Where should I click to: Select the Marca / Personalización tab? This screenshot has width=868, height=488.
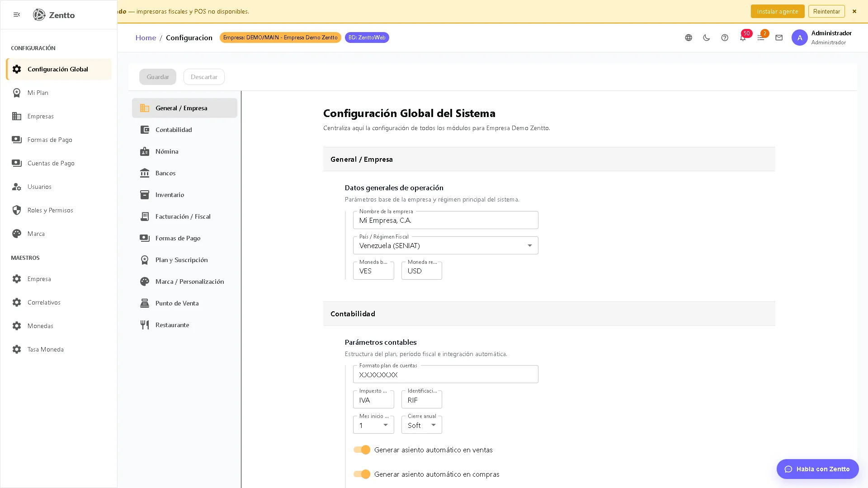tap(184, 282)
